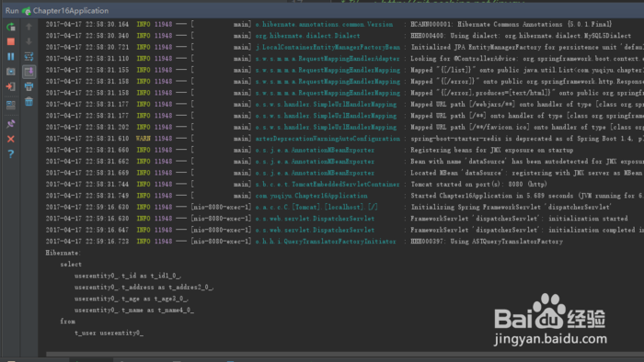Clear all console output with the trash icon

coord(29,101)
